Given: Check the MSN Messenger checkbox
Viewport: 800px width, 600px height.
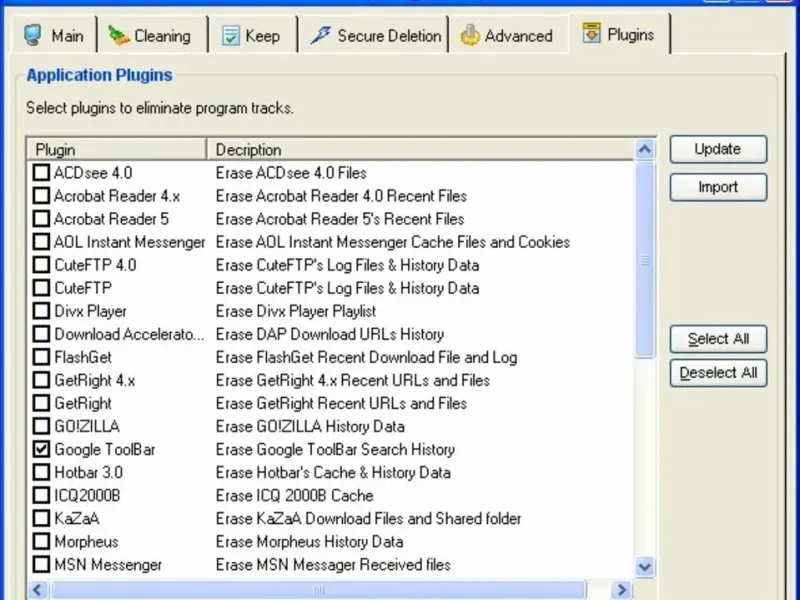Looking at the screenshot, I should (x=41, y=564).
